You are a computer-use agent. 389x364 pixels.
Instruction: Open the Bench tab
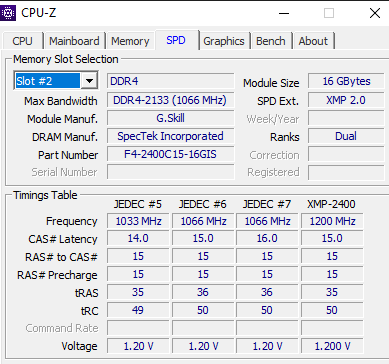(x=271, y=41)
